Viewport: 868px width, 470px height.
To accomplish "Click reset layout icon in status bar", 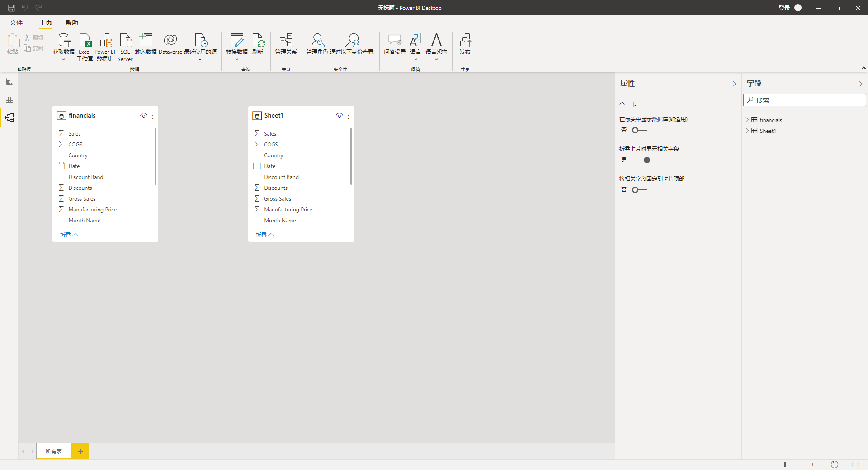I will click(x=835, y=465).
